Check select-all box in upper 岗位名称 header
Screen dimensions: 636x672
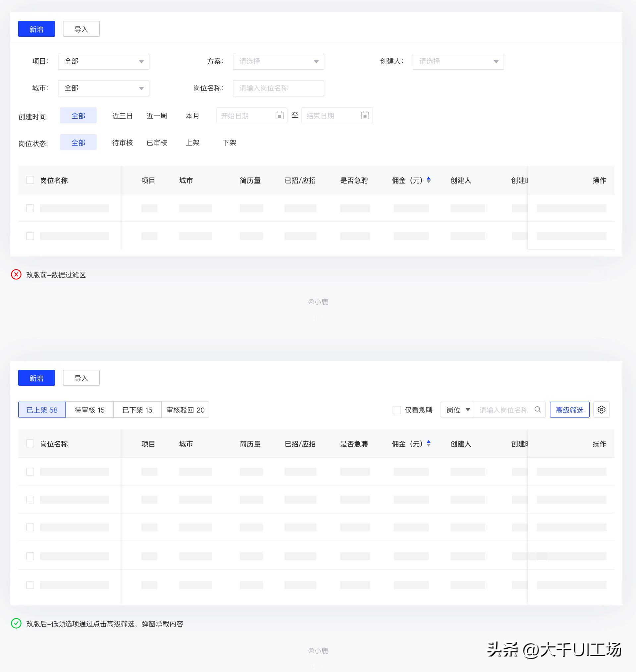(x=30, y=180)
